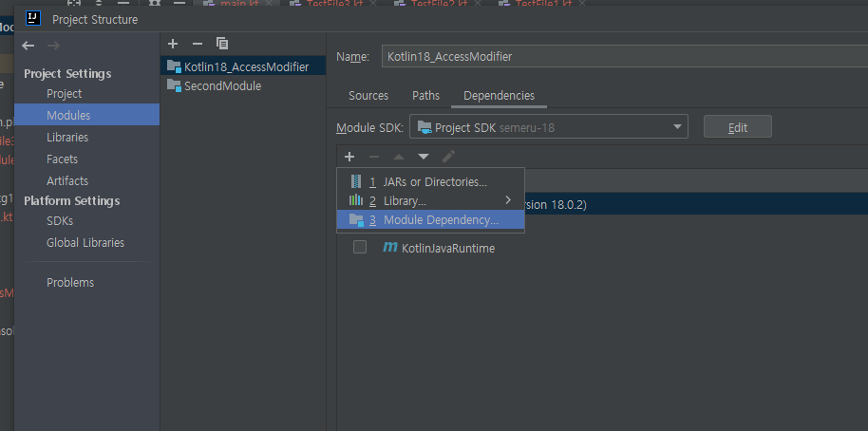This screenshot has height=431, width=868.
Task: Select the KotlinJavaRuntime library row
Action: [x=602, y=248]
